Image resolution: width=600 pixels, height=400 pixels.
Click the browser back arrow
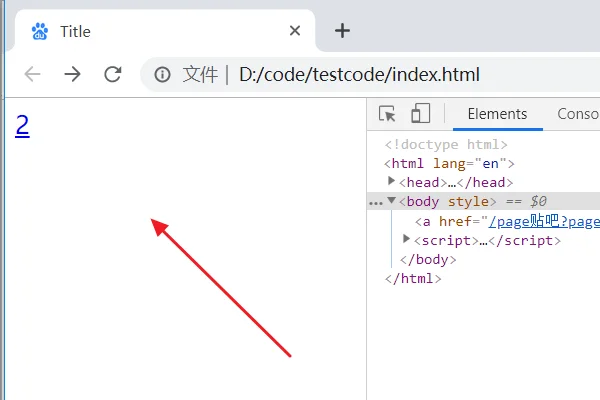pyautogui.click(x=32, y=74)
